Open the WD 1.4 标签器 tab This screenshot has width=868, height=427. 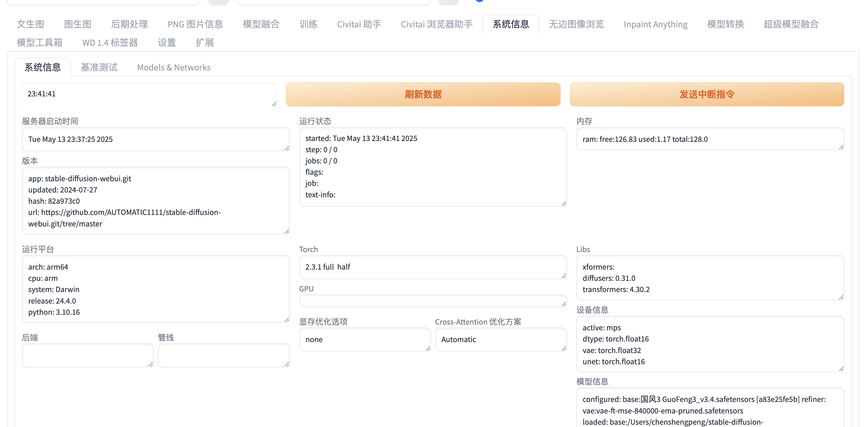tap(110, 43)
